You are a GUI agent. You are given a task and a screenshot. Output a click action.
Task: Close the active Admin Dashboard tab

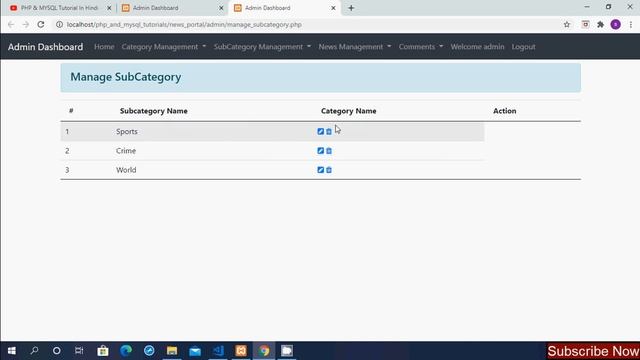(x=333, y=8)
